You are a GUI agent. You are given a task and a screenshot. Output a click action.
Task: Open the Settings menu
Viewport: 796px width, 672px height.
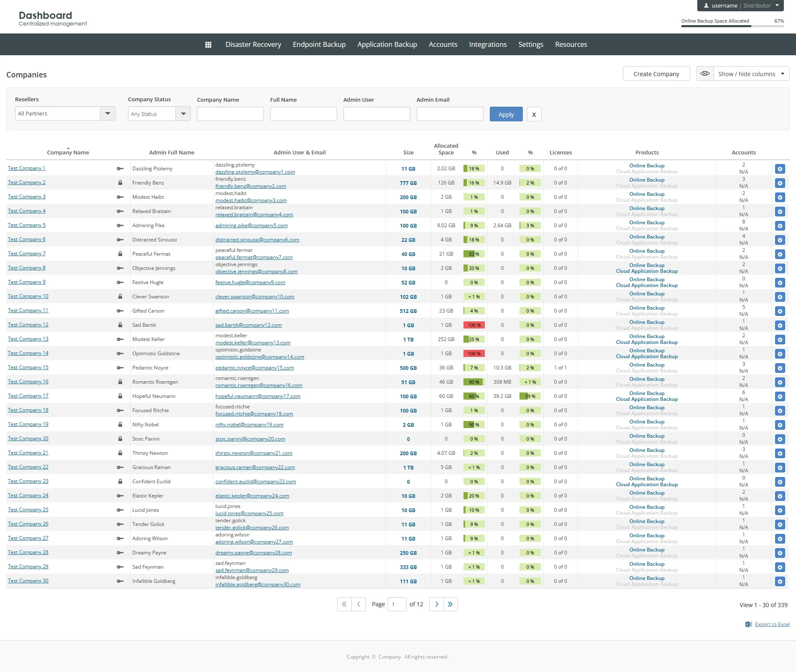click(531, 44)
